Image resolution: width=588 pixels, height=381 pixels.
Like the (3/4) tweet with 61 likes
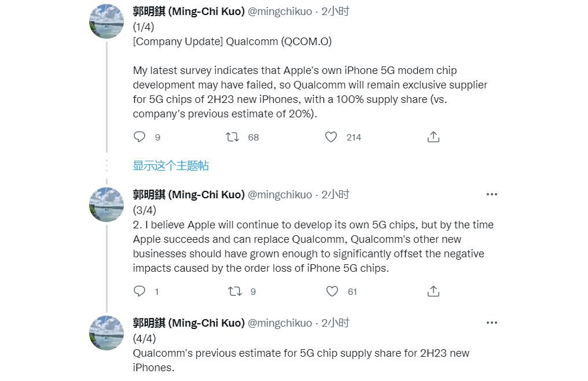[332, 291]
